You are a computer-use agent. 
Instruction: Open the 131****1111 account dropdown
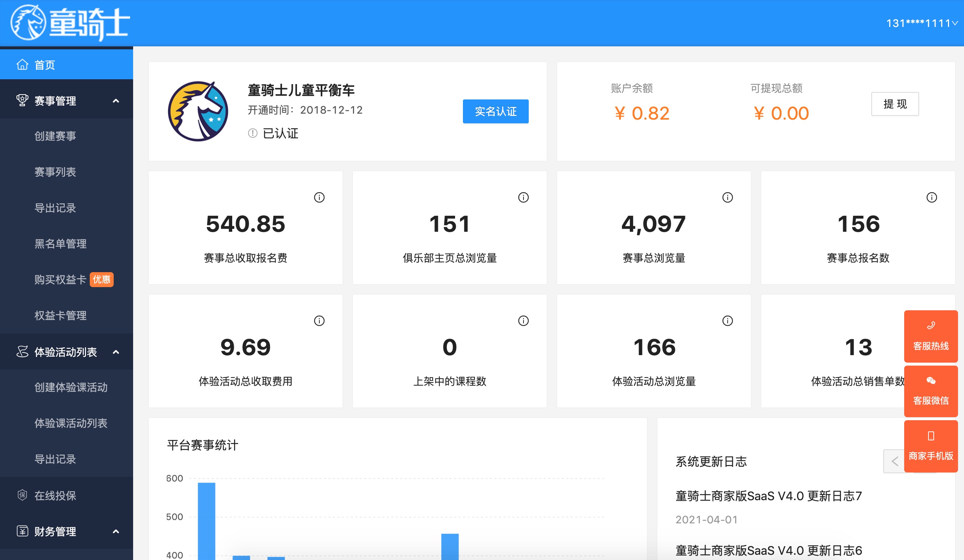pyautogui.click(x=922, y=23)
